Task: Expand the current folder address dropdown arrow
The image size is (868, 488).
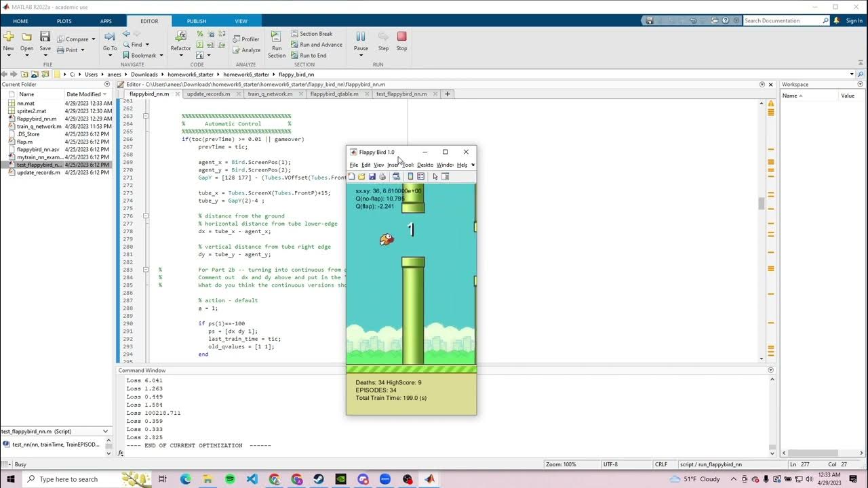Action: [852, 75]
